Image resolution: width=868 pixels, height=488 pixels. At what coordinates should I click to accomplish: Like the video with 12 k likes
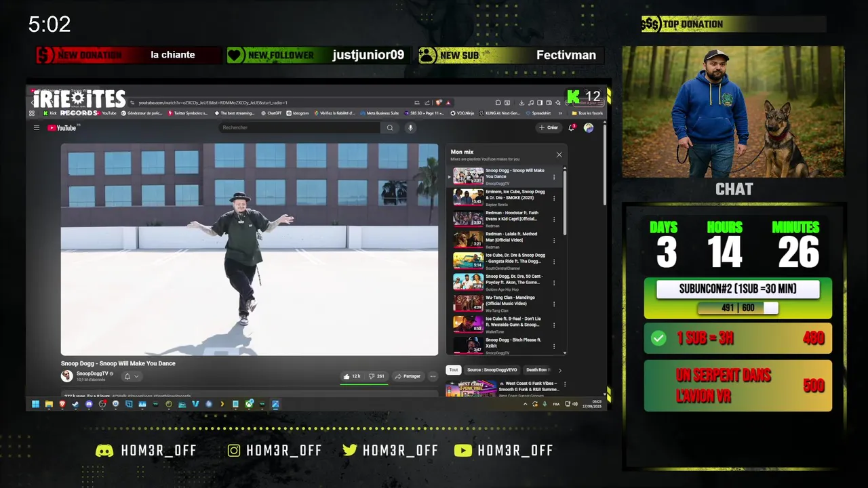point(352,376)
